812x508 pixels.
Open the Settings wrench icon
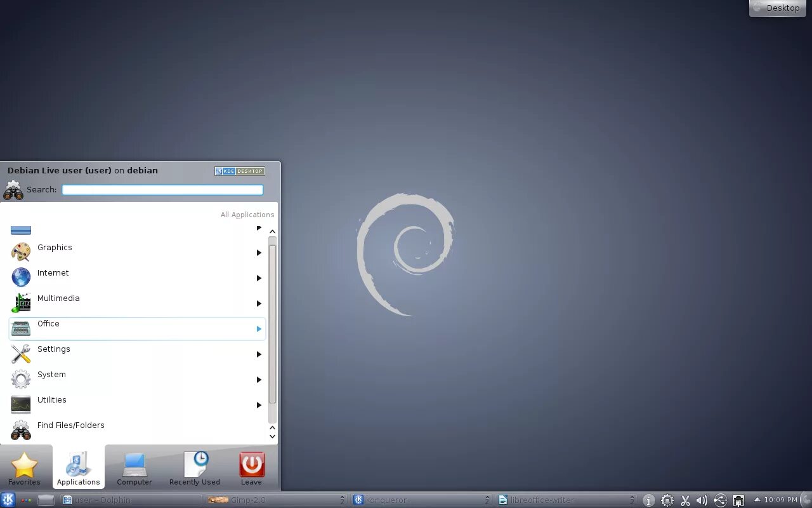pyautogui.click(x=21, y=354)
